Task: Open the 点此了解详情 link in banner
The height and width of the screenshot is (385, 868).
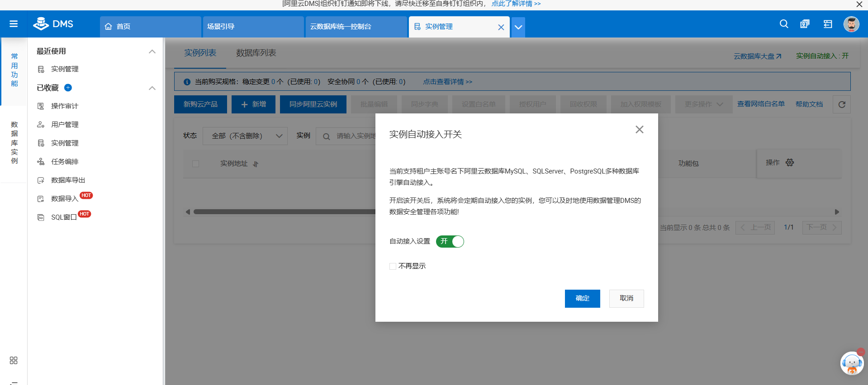Action: point(516,4)
